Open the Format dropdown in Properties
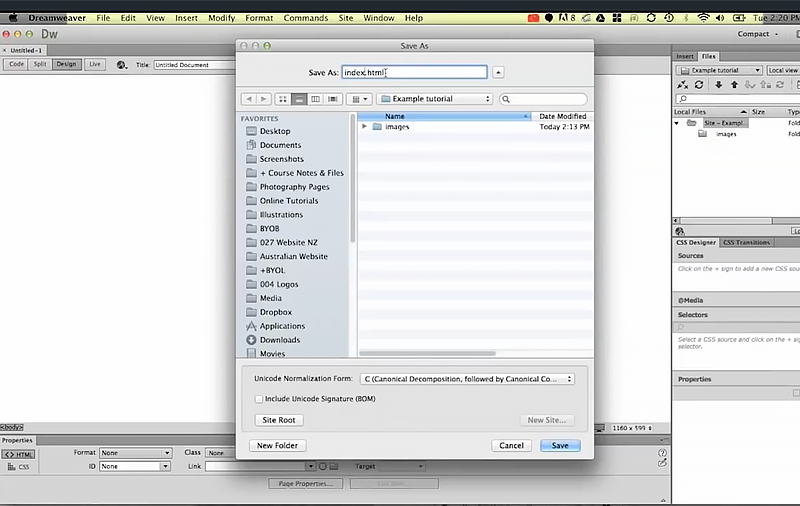 point(135,453)
